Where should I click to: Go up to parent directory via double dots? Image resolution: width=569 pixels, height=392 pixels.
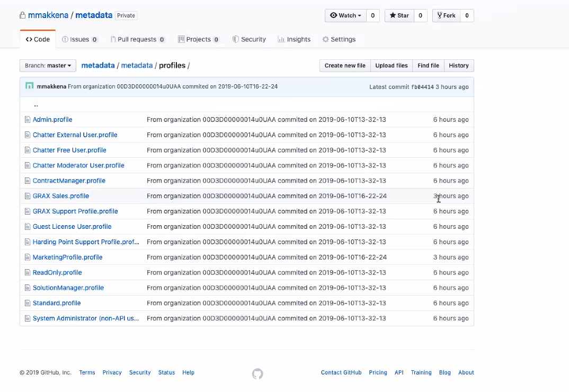pos(36,105)
